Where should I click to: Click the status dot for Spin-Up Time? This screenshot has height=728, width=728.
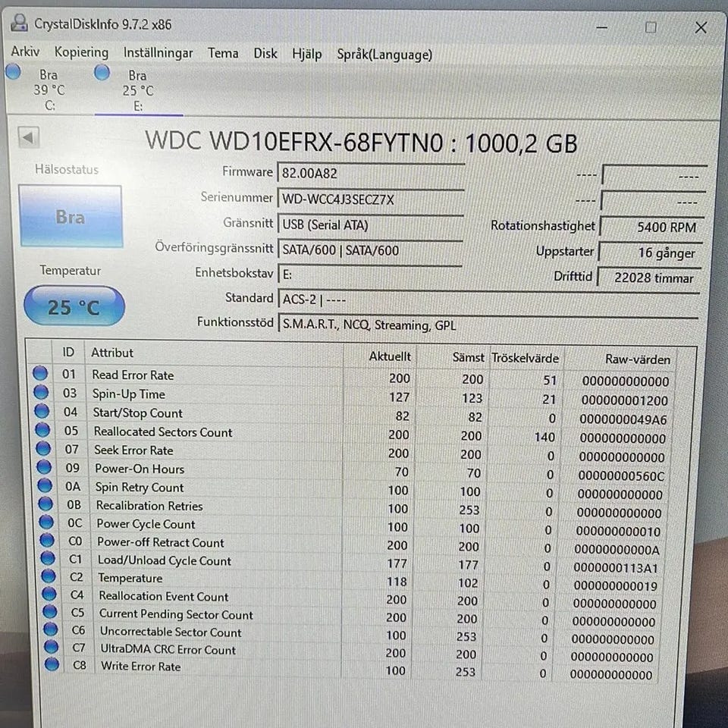[x=41, y=392]
